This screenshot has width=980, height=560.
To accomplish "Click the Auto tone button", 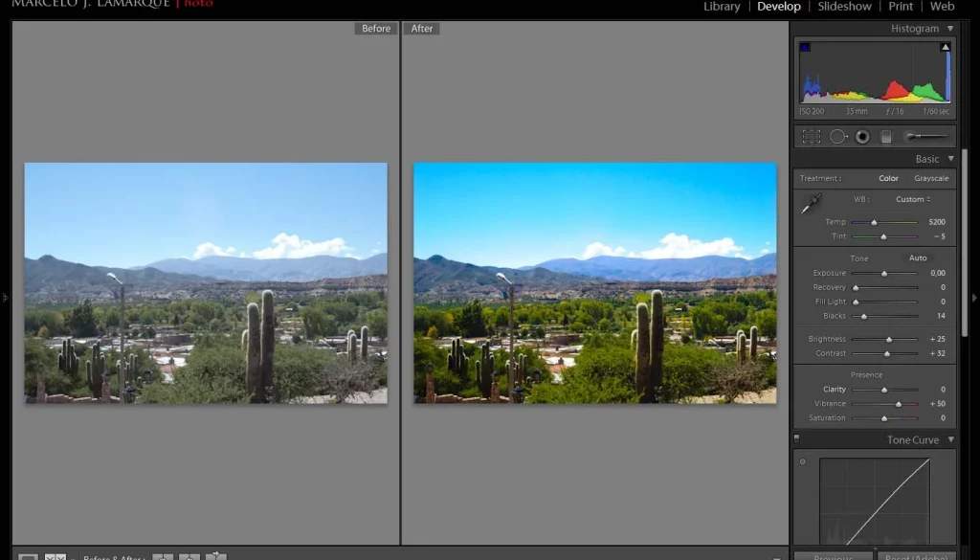I will [x=918, y=258].
